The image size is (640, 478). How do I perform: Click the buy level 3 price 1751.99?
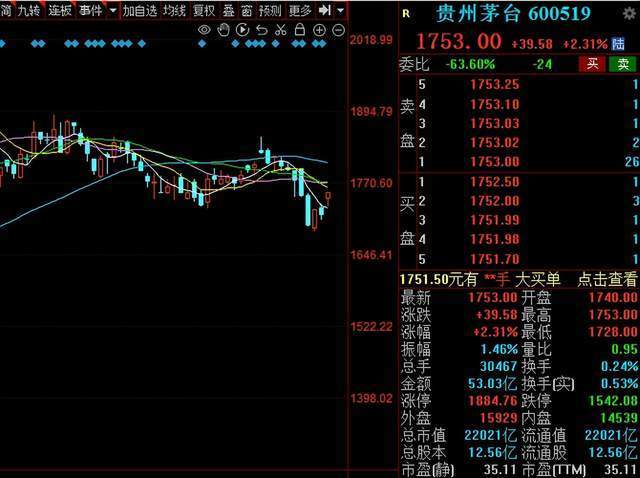click(495, 220)
